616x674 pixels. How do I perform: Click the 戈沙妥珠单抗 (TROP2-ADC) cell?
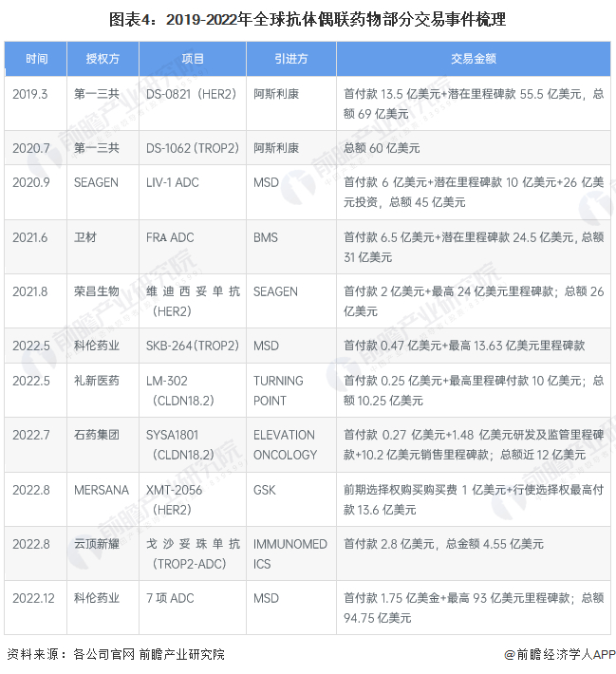(192, 553)
